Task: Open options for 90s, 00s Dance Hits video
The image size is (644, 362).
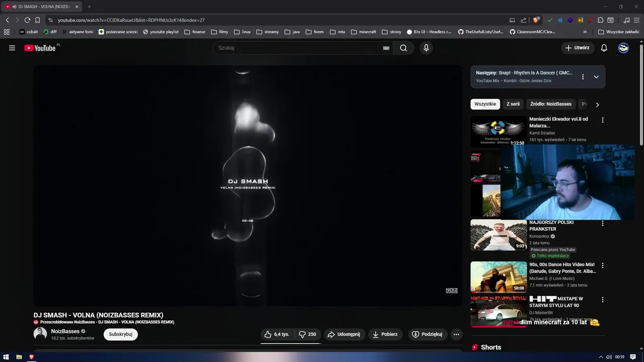Action: point(602,265)
